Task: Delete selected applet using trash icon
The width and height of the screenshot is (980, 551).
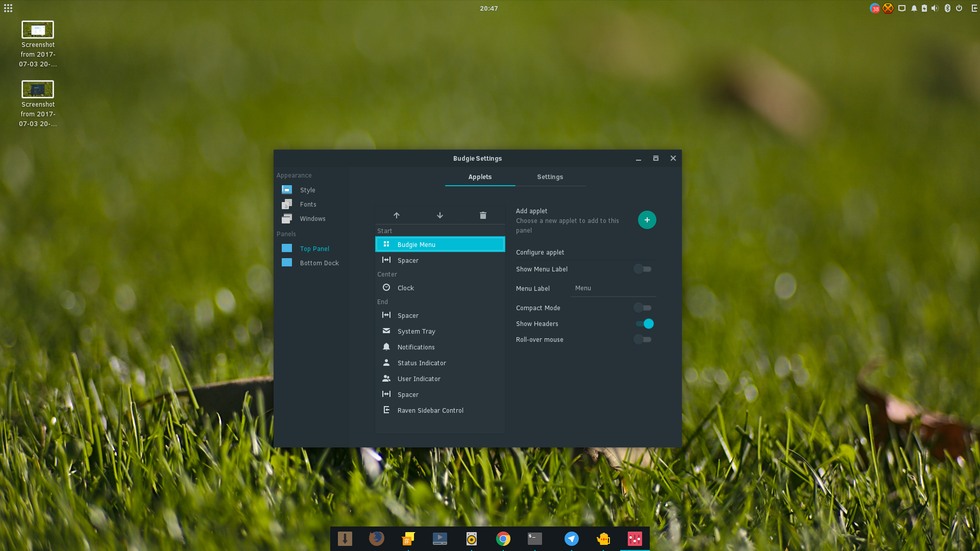Action: click(x=483, y=215)
